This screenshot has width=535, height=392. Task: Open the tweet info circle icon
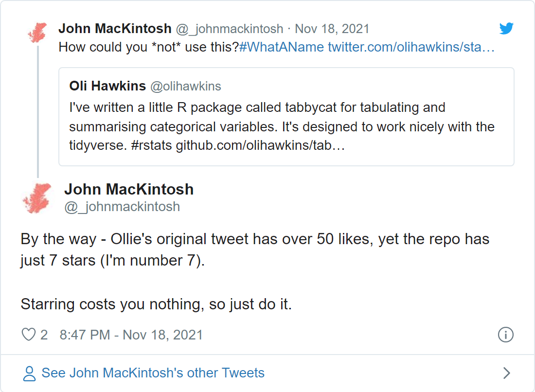506,335
